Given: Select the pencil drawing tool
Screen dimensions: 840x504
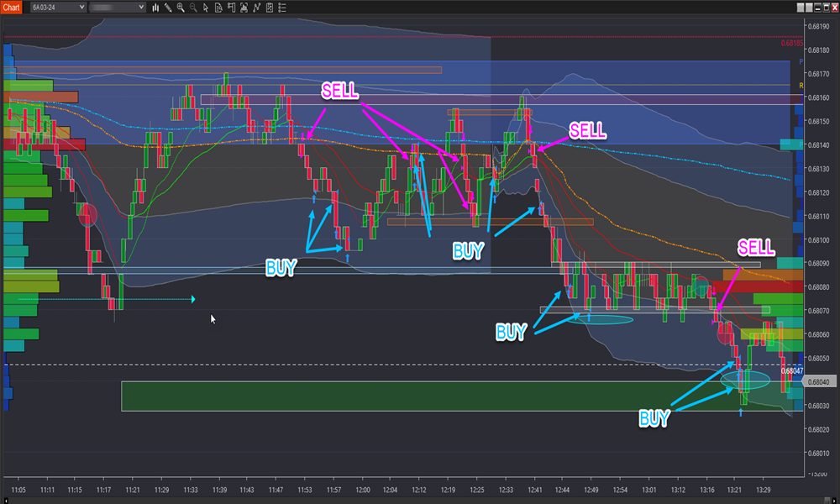Looking at the screenshot, I should [168, 7].
